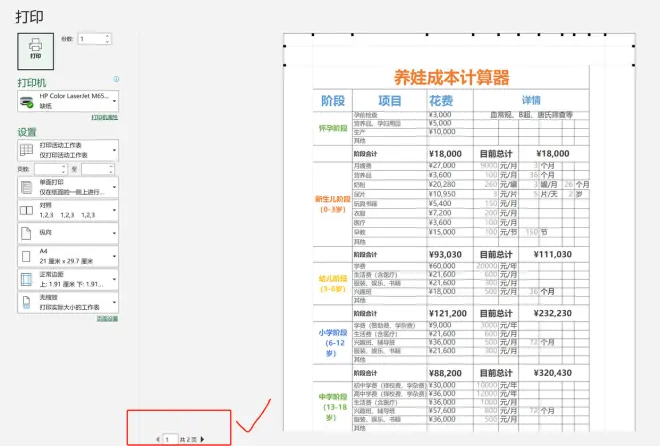This screenshot has height=446, width=660.
Task: Open the 页面设置 page setup link
Action: pos(107,319)
